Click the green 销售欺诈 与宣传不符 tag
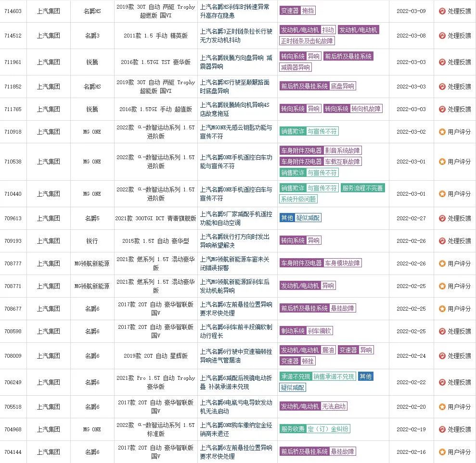Viewport: 476px width, 463px height. pos(309,131)
